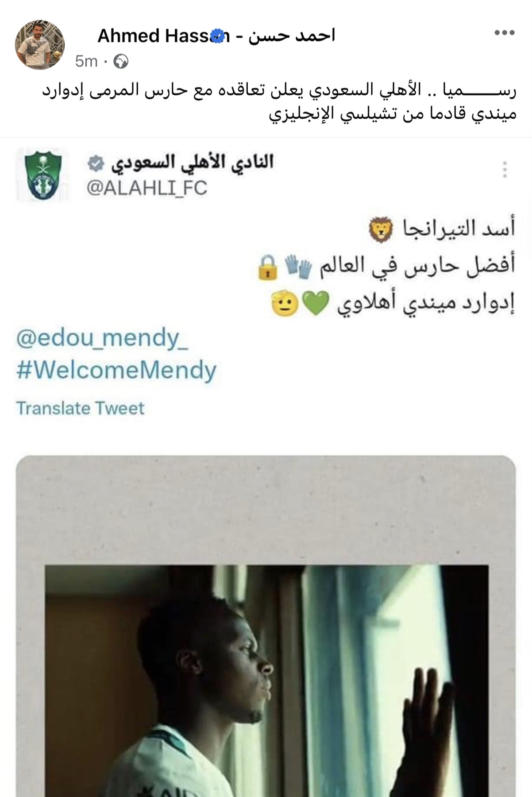The width and height of the screenshot is (532, 797).
Task: Open the post's three-dot options menu
Action: [x=505, y=32]
